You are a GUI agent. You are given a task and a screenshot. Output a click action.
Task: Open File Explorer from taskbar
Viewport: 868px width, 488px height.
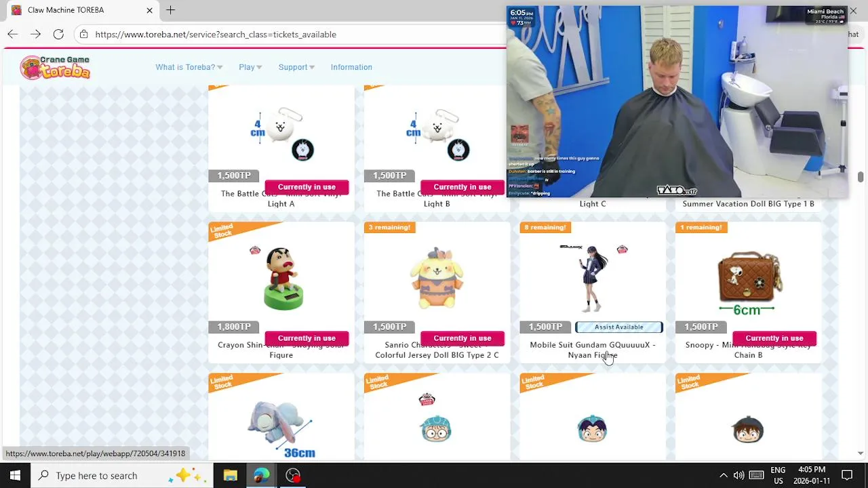point(231,475)
